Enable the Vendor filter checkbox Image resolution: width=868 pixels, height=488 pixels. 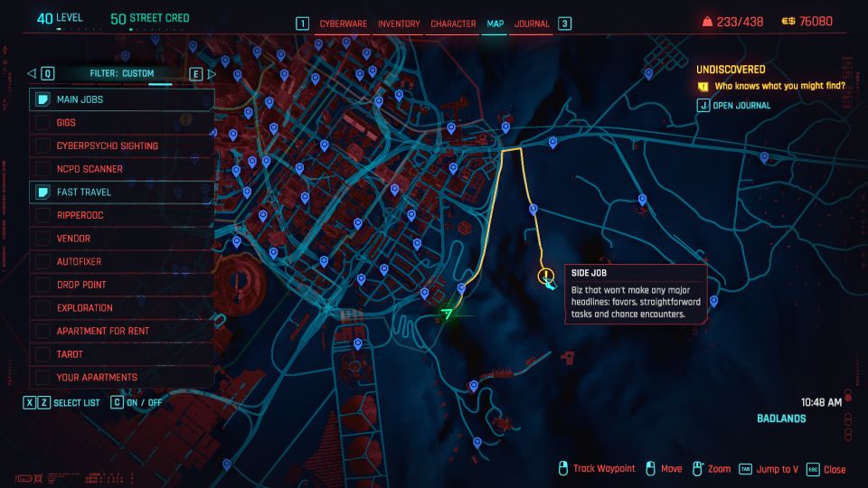42,239
